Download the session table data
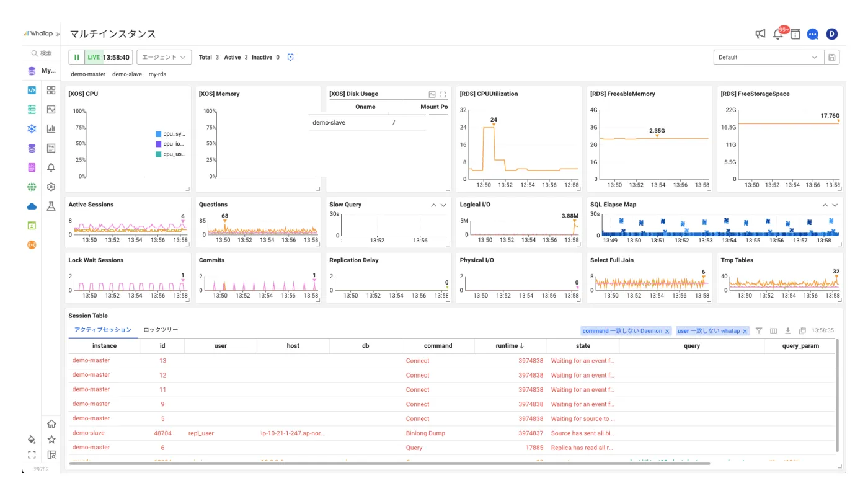The width and height of the screenshot is (868, 496). click(788, 331)
